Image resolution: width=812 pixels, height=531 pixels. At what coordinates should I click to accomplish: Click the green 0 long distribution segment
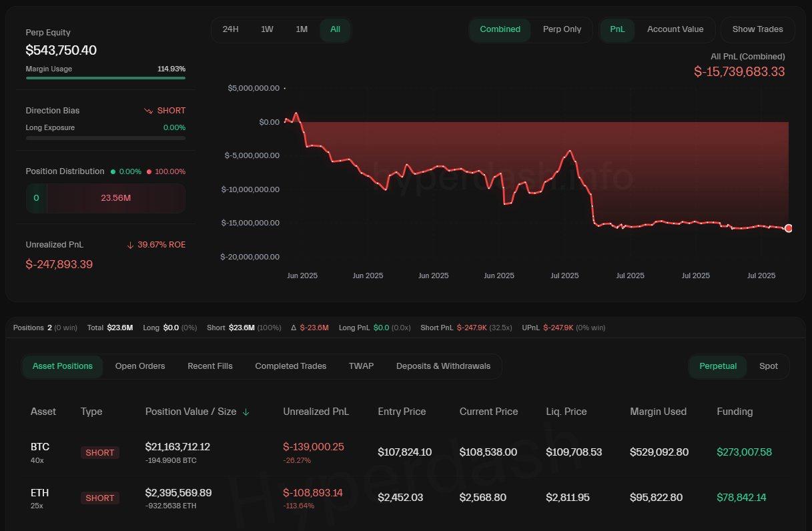pos(36,198)
